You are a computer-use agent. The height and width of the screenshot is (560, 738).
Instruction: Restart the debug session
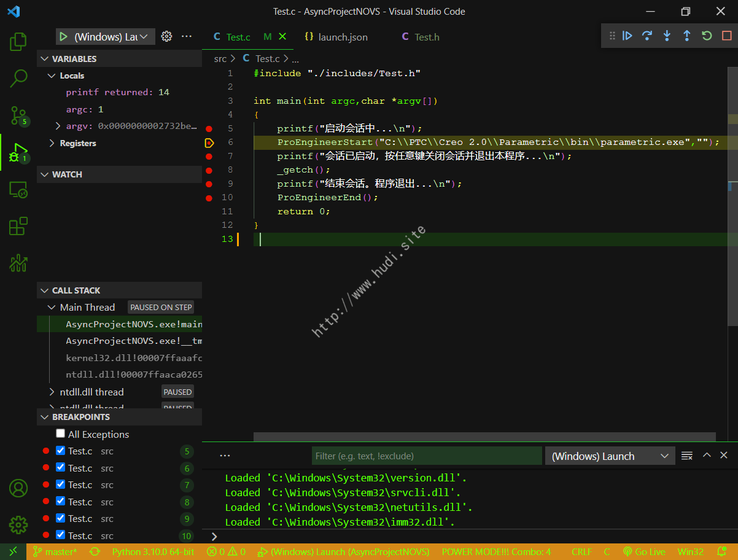pyautogui.click(x=707, y=36)
